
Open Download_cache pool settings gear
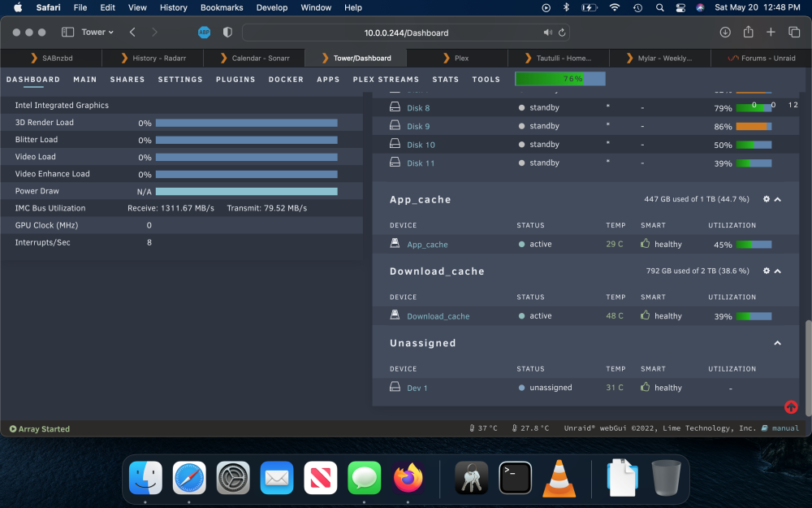point(767,271)
